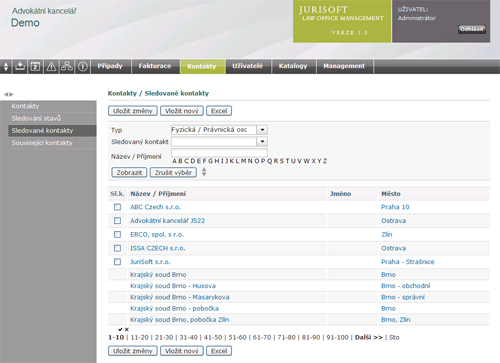
Task: Click the Město column header
Action: click(x=391, y=194)
